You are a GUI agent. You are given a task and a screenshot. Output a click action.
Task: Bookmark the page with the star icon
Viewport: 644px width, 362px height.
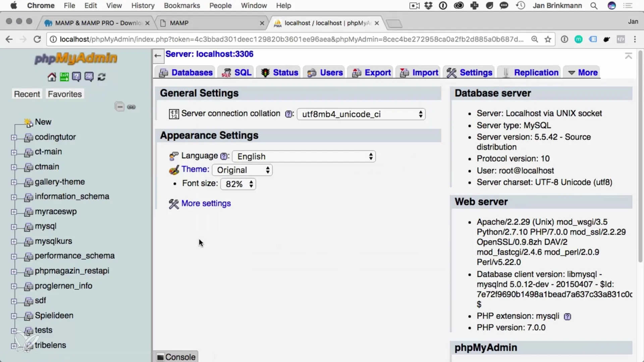[548, 40]
